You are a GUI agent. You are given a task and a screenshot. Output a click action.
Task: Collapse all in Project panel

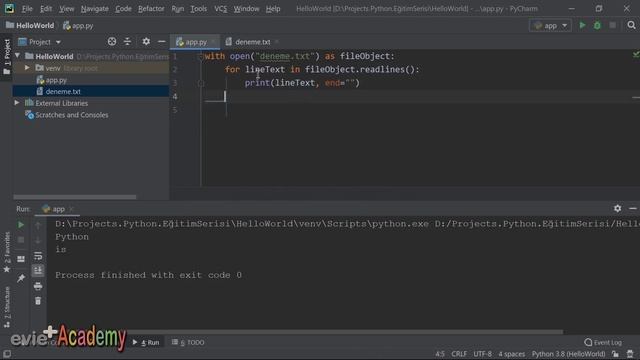click(x=127, y=42)
